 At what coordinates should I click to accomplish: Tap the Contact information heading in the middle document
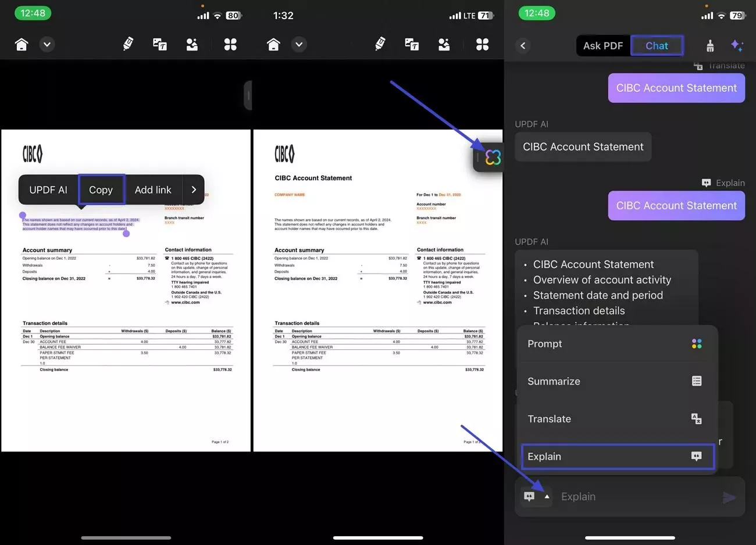coord(440,250)
